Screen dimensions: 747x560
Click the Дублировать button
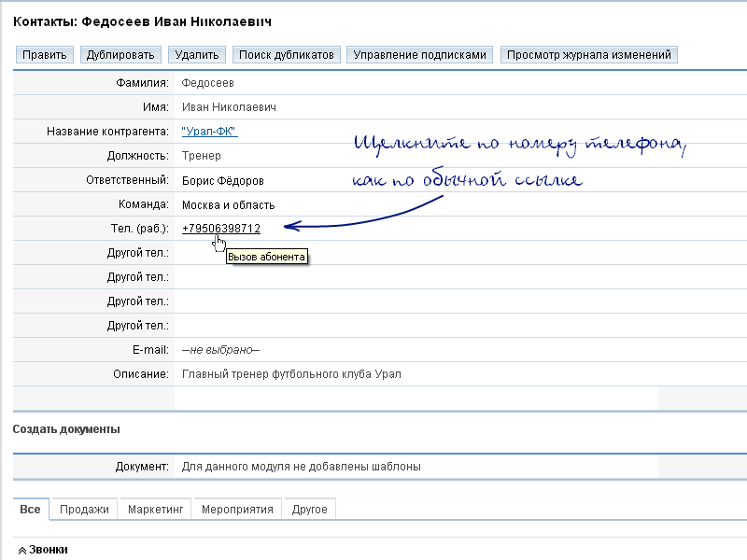pyautogui.click(x=120, y=55)
